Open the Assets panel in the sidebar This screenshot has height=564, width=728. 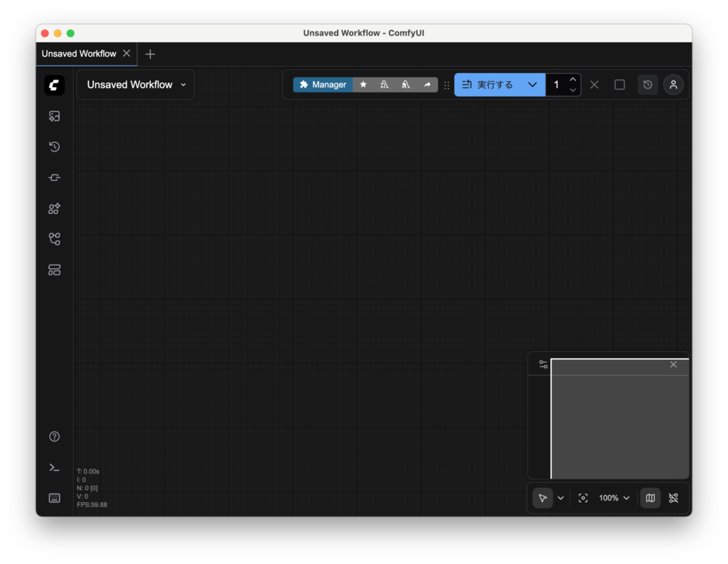coord(54,116)
